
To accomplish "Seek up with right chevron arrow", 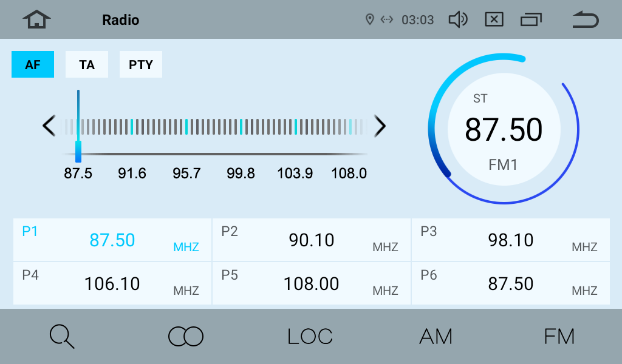I will [x=380, y=126].
